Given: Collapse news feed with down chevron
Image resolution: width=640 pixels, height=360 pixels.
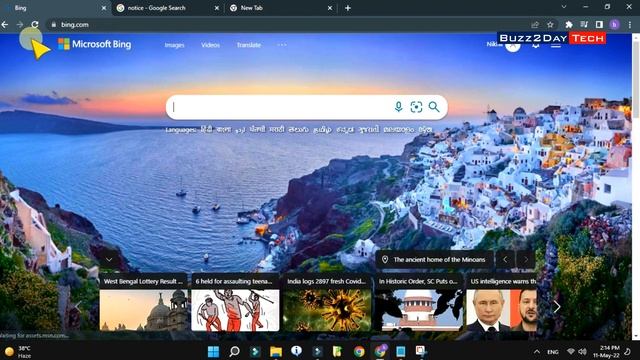Looking at the screenshot, I should pyautogui.click(x=109, y=260).
